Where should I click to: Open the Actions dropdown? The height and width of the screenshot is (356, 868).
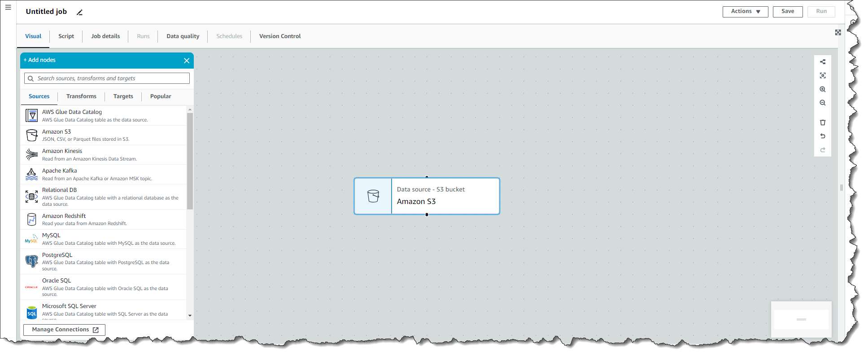click(x=745, y=12)
